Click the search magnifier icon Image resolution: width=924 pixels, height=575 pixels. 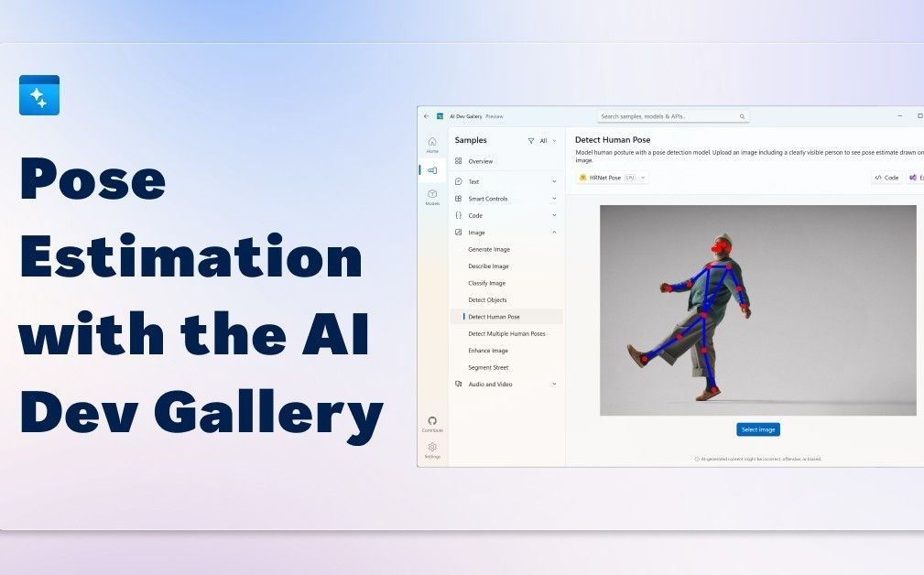(x=742, y=116)
